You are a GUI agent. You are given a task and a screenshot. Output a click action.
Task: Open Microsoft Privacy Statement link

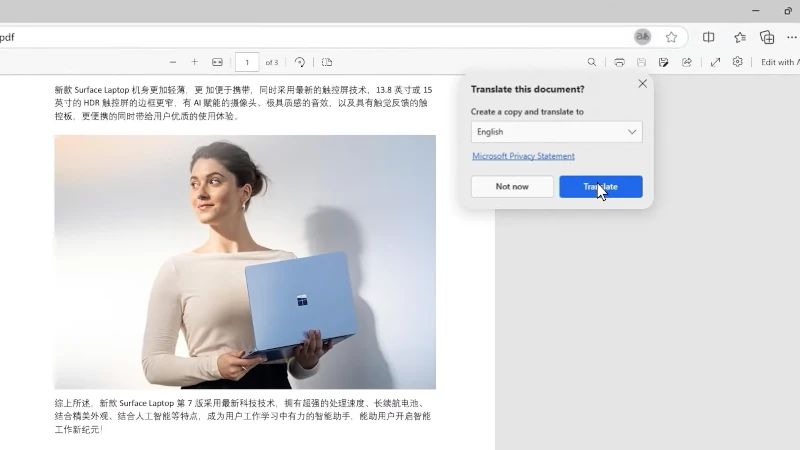523,156
